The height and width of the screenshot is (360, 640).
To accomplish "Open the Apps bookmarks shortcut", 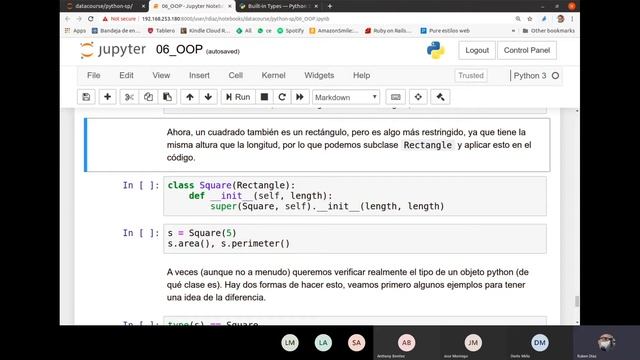I will tap(76, 31).
